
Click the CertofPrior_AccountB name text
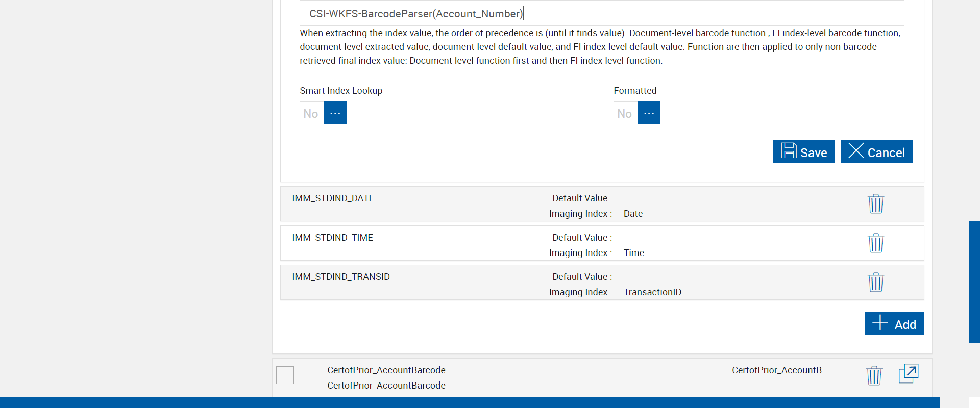click(777, 370)
